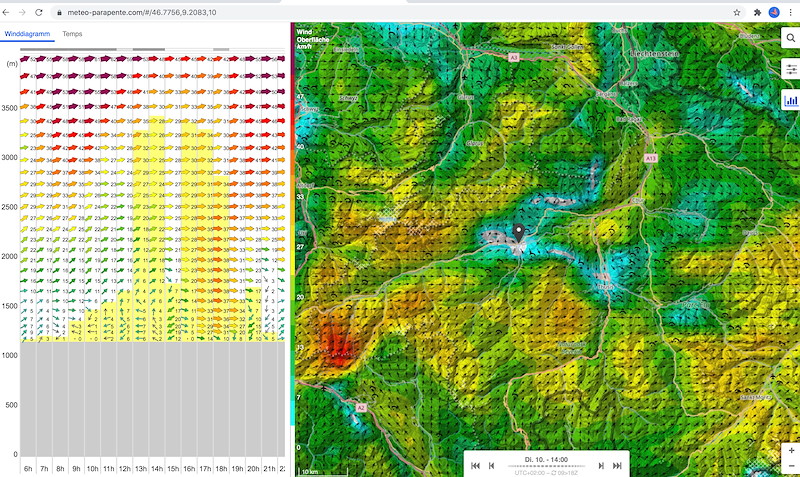Zoom in on the map
Viewport: 800px width, 477px height.
(790, 451)
